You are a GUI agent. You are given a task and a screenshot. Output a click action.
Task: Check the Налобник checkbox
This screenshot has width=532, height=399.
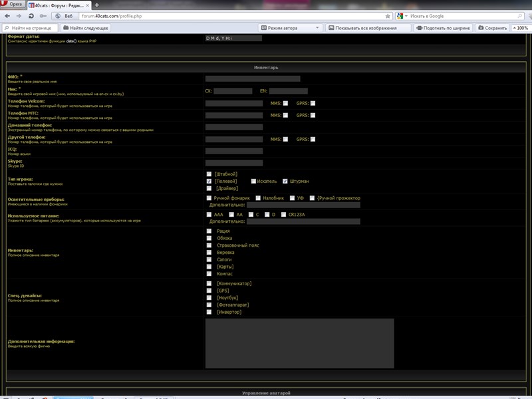click(258, 198)
